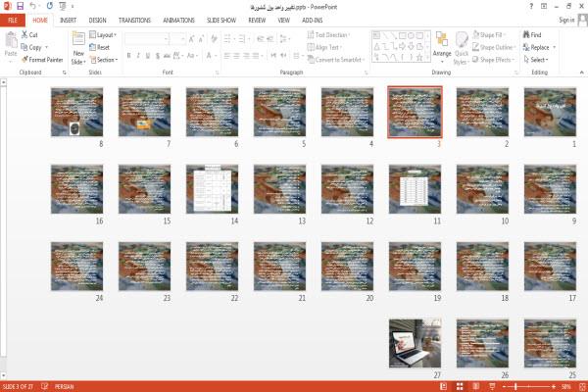Open the Layout dropdown
588x392 pixels.
coord(103,35)
